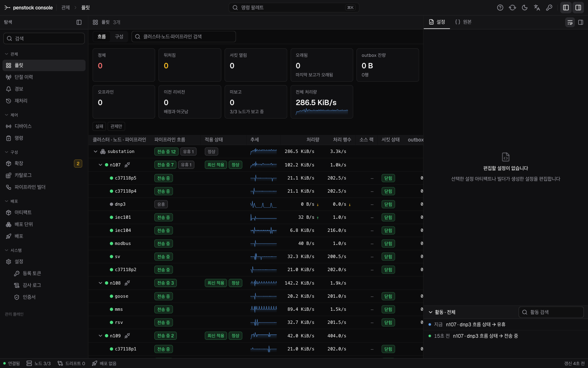Screen dimensions: 588x368
Task: Click 드리프트 0 status bar item
Action: [x=71, y=364]
